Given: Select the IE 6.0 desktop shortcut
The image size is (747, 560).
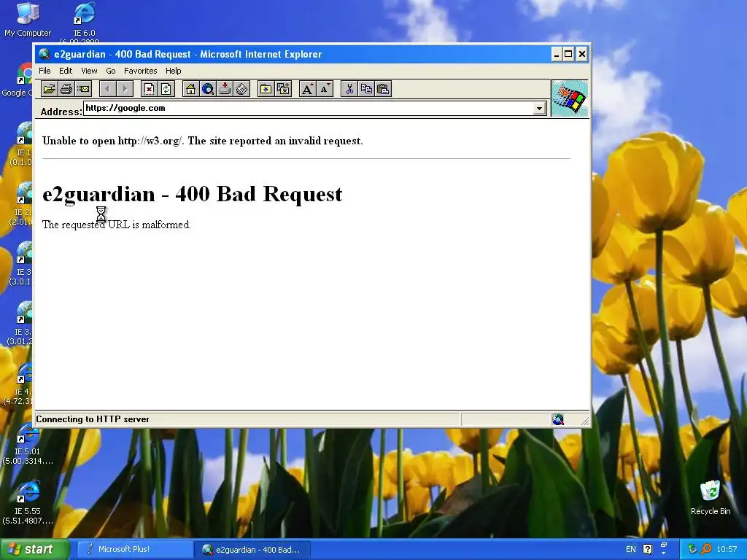Looking at the screenshot, I should 85,20.
